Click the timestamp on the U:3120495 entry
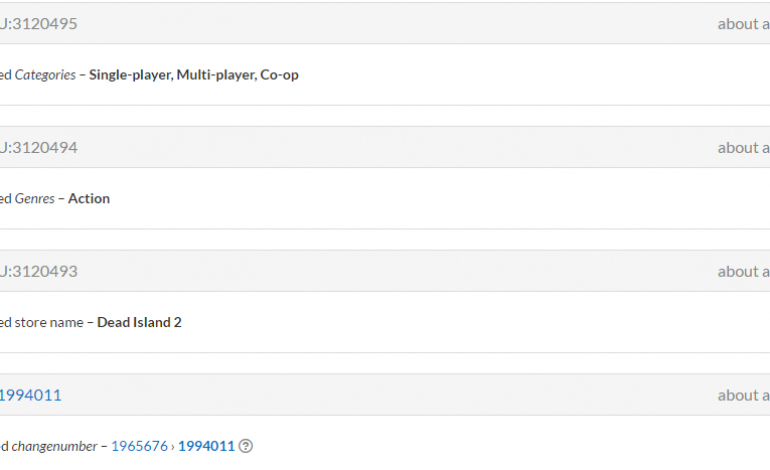770x470 pixels. point(743,23)
